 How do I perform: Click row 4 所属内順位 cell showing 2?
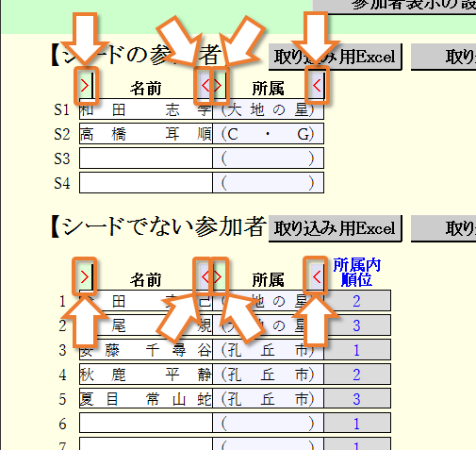357,375
